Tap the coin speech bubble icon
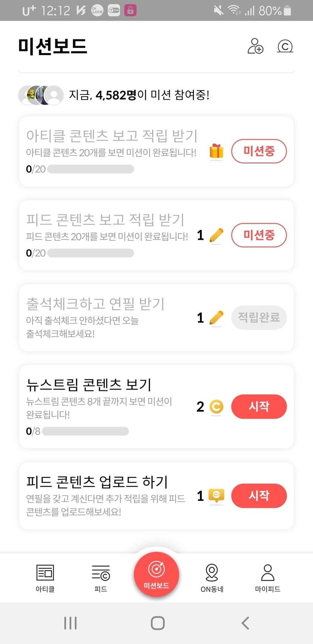Screen dimensions: 313x644 pyautogui.click(x=216, y=496)
